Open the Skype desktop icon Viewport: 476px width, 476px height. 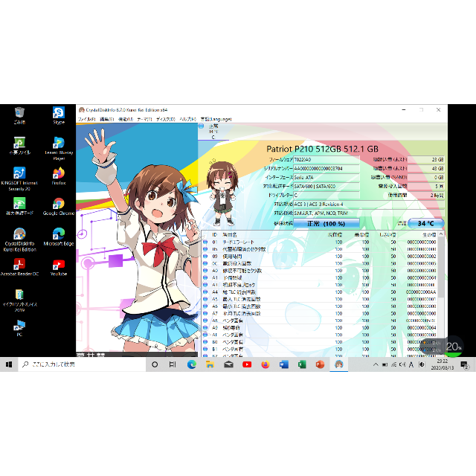click(x=59, y=116)
